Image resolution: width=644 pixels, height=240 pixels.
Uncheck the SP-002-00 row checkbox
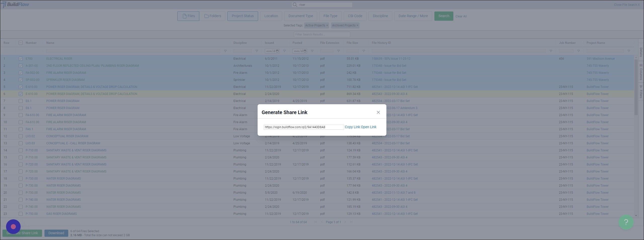pyautogui.click(x=21, y=80)
